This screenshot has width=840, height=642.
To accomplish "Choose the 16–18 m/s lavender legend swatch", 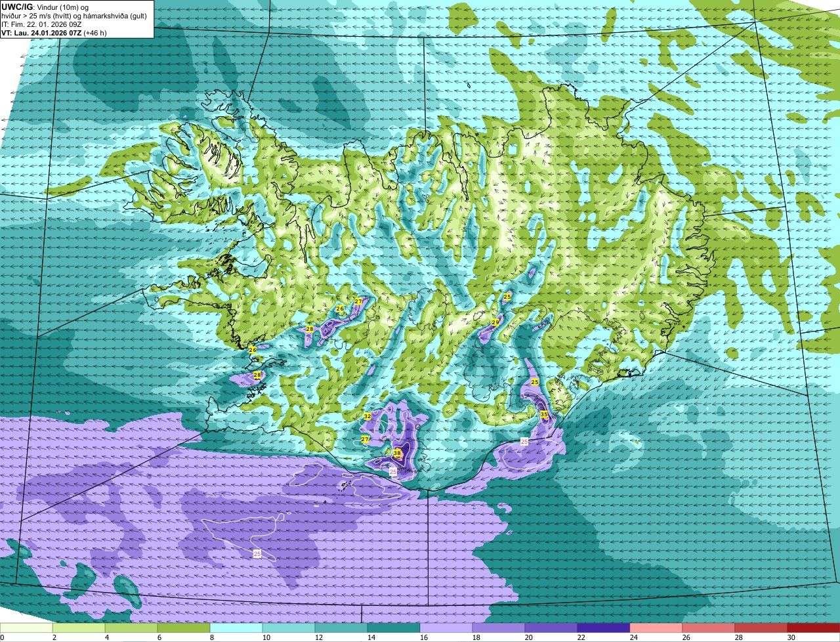I will [x=446, y=628].
